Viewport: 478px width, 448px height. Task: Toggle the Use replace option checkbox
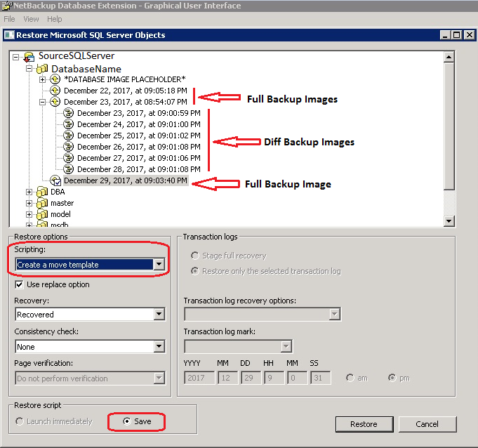click(19, 284)
